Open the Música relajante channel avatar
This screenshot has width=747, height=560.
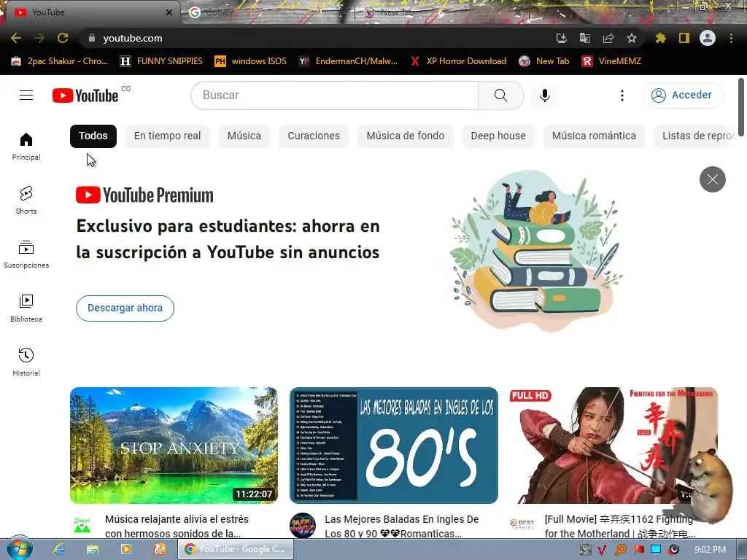(x=82, y=524)
